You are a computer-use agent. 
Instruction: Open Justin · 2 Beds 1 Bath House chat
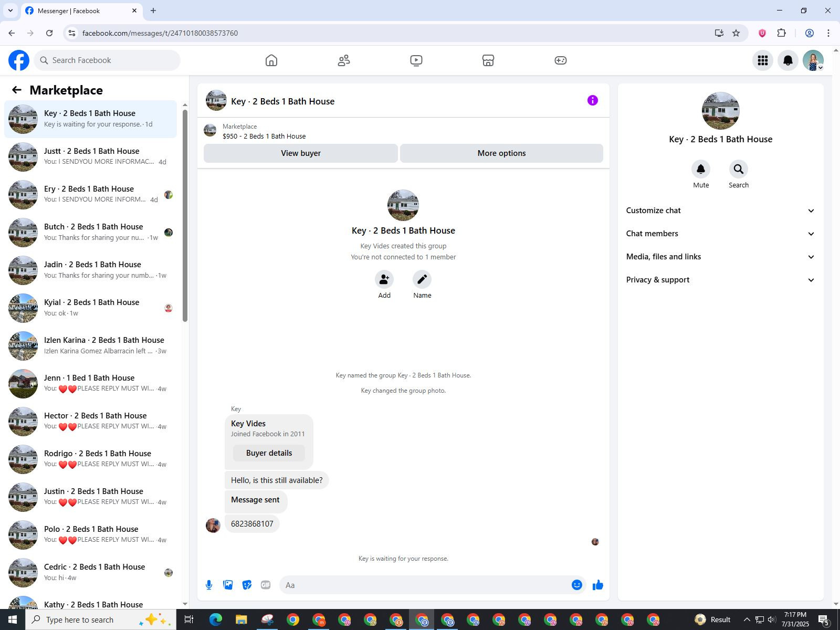(x=90, y=497)
